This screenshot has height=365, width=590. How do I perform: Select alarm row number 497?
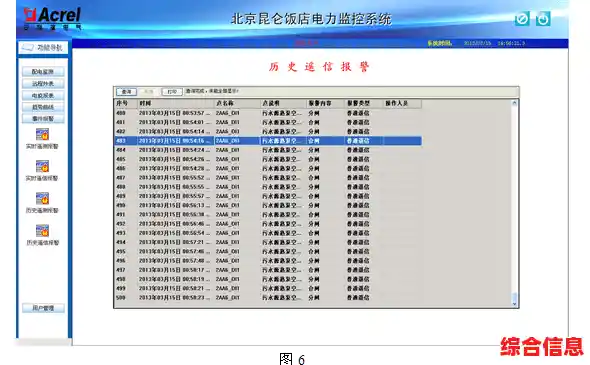(x=268, y=270)
